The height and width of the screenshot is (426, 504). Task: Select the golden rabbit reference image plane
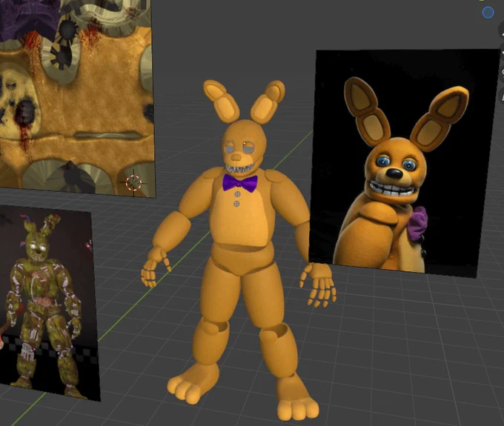405,162
